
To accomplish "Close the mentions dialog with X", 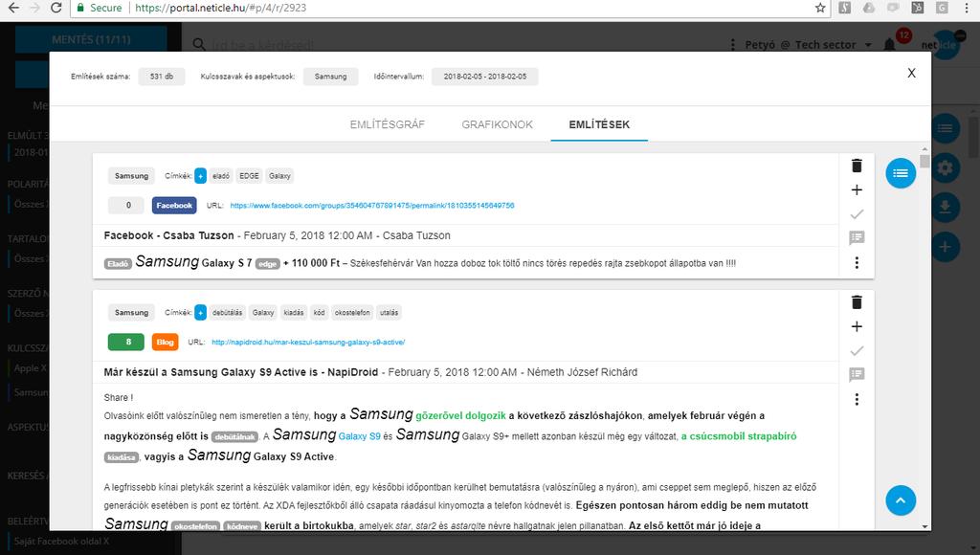I will 911,73.
